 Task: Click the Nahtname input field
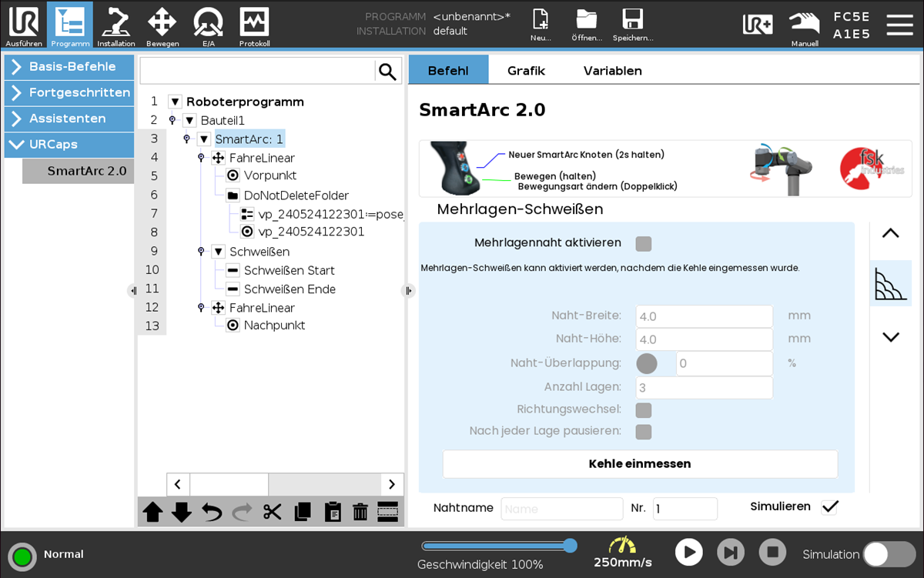(562, 509)
